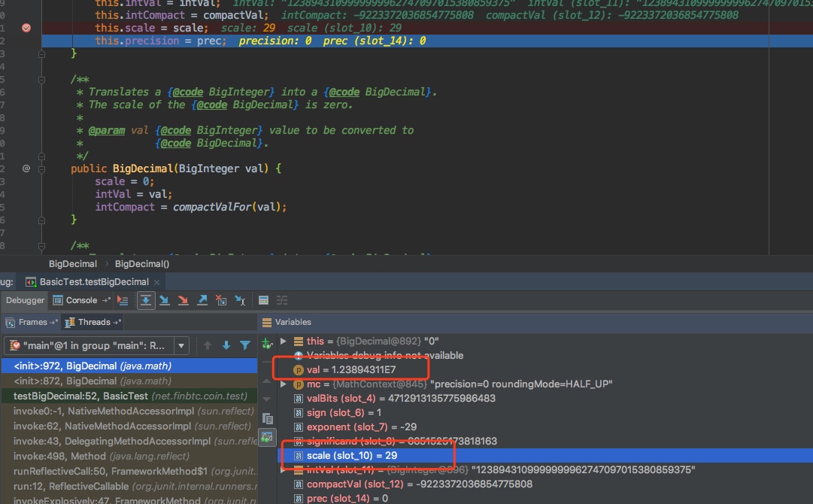Click the blue Step Into icon
Viewport: 813px width, 504px height.
(x=165, y=300)
